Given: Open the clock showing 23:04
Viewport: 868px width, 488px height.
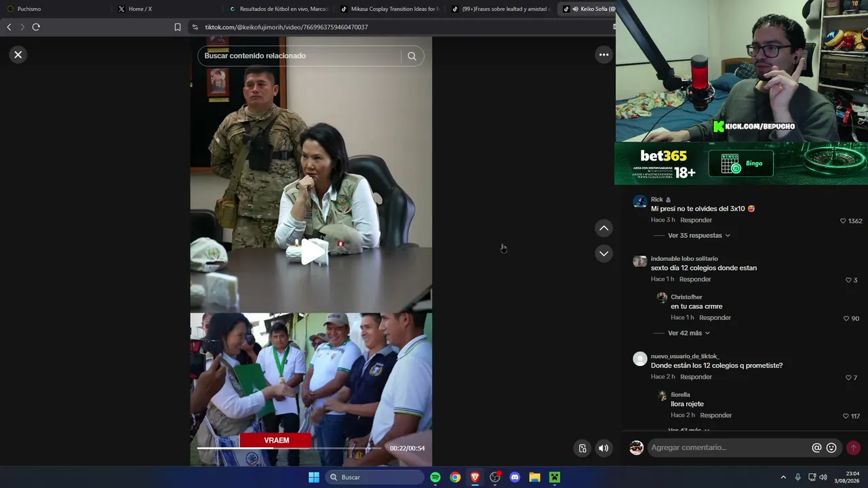Looking at the screenshot, I should [848, 477].
